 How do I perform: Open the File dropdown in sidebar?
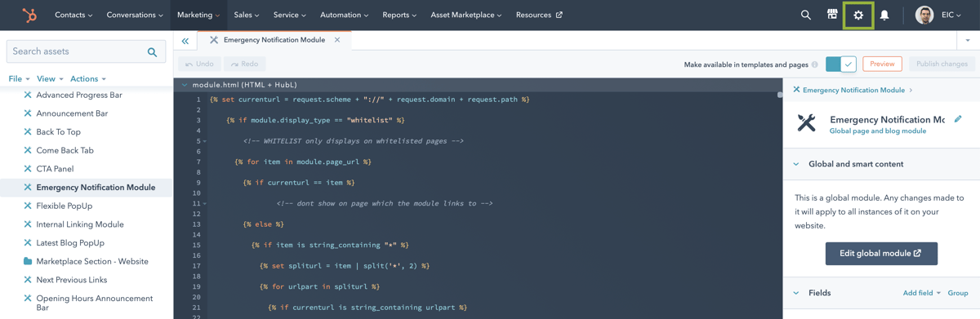pyautogui.click(x=19, y=79)
